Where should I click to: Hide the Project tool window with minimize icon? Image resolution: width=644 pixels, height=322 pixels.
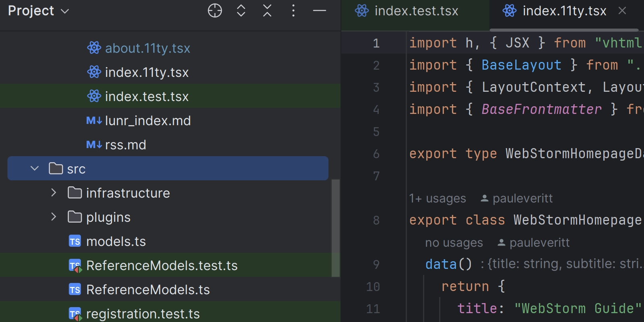[320, 11]
